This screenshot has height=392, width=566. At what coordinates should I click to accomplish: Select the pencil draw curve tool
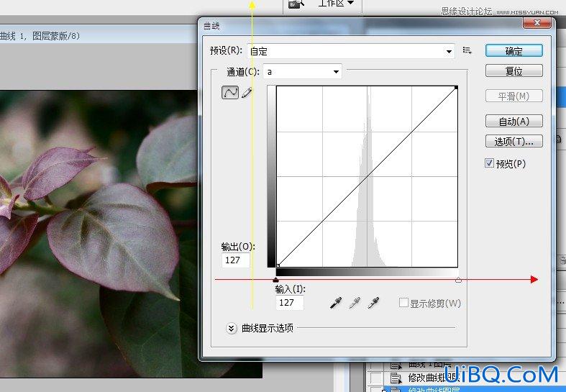click(247, 92)
